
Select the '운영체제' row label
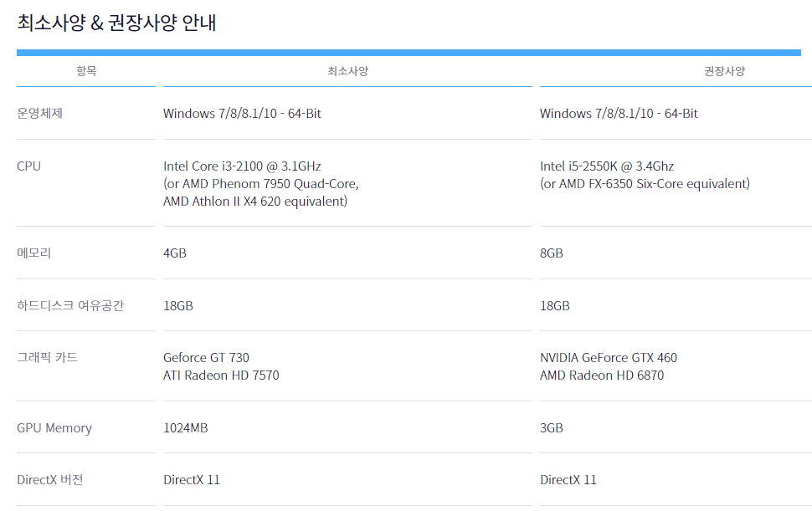coord(40,113)
